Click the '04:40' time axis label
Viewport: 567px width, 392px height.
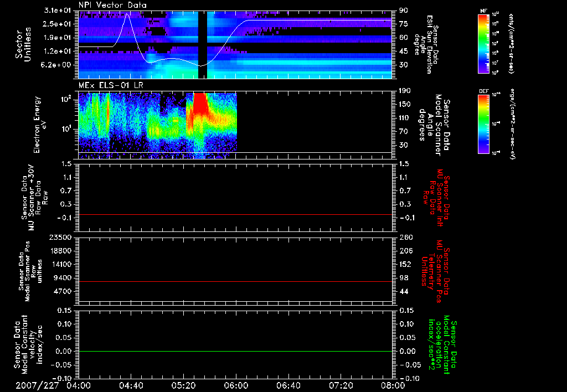[131, 385]
